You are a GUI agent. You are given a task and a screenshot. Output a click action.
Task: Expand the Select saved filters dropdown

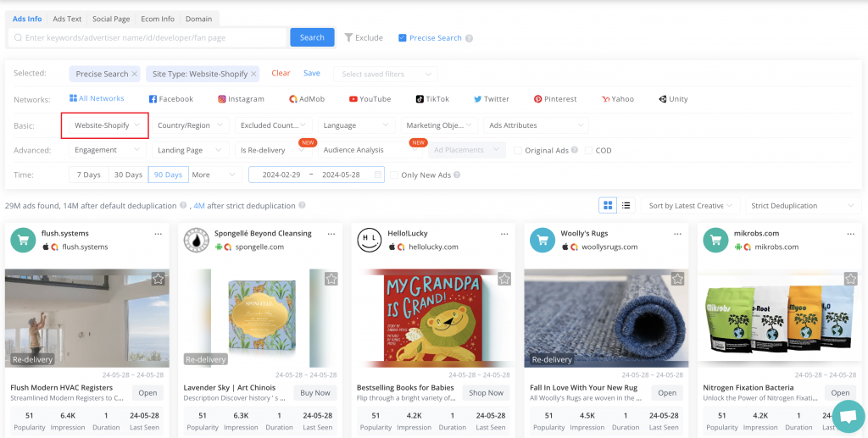[386, 74]
